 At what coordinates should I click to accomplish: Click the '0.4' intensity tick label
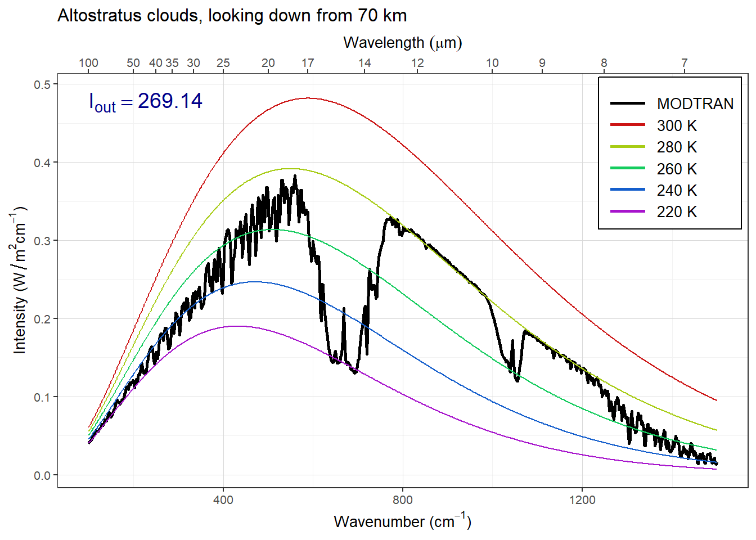click(42, 163)
